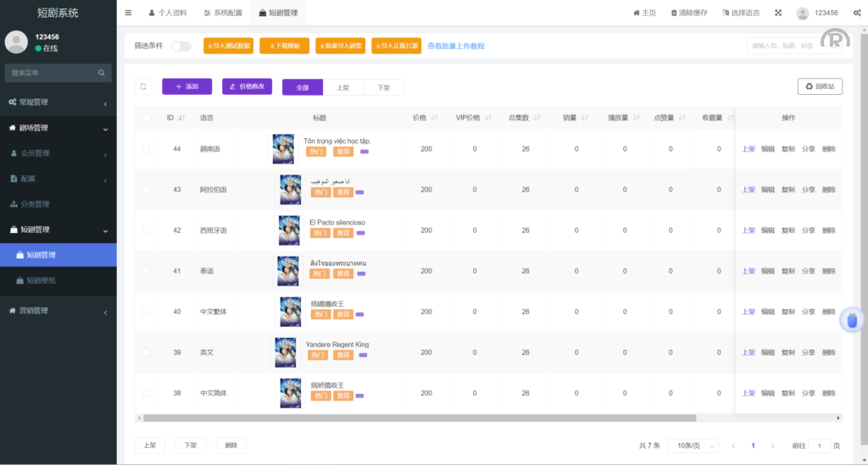The image size is (868, 465).
Task: Open the 回收站 recycle bin
Action: coord(819,86)
